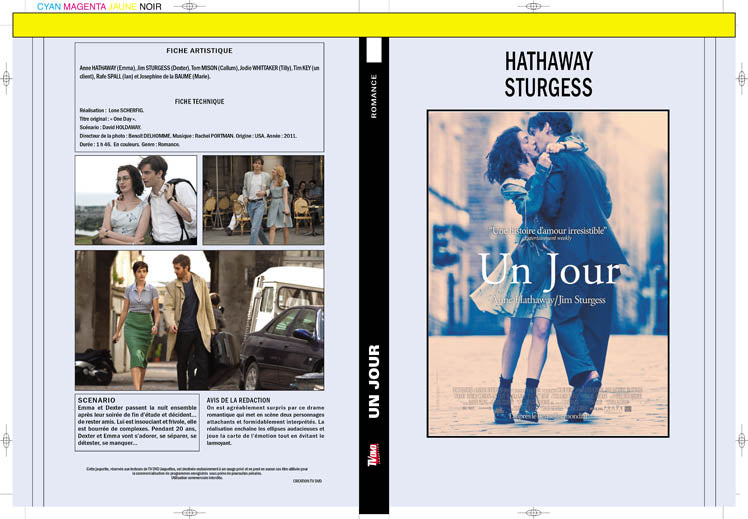Click the right-edge lower registration mark
Screen dimensions: 748x519
742,440
